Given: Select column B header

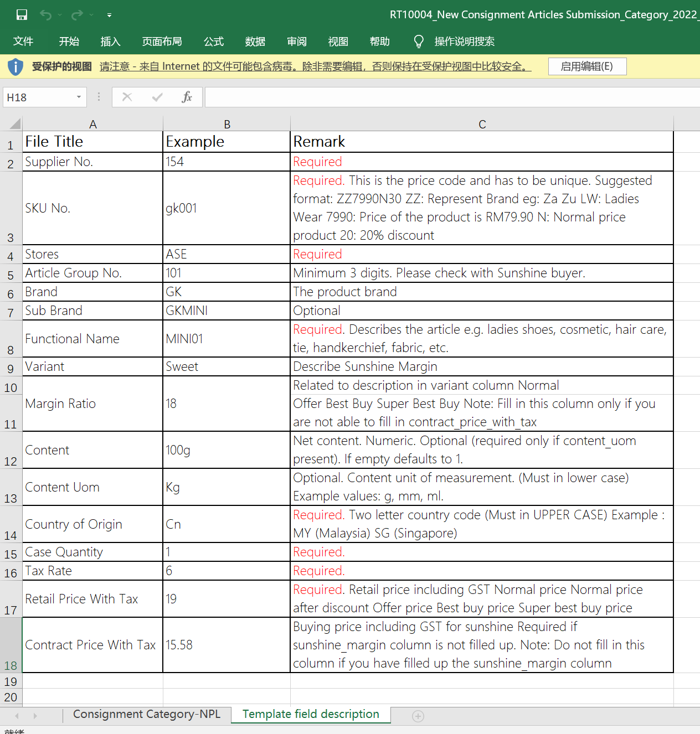Looking at the screenshot, I should click(227, 124).
